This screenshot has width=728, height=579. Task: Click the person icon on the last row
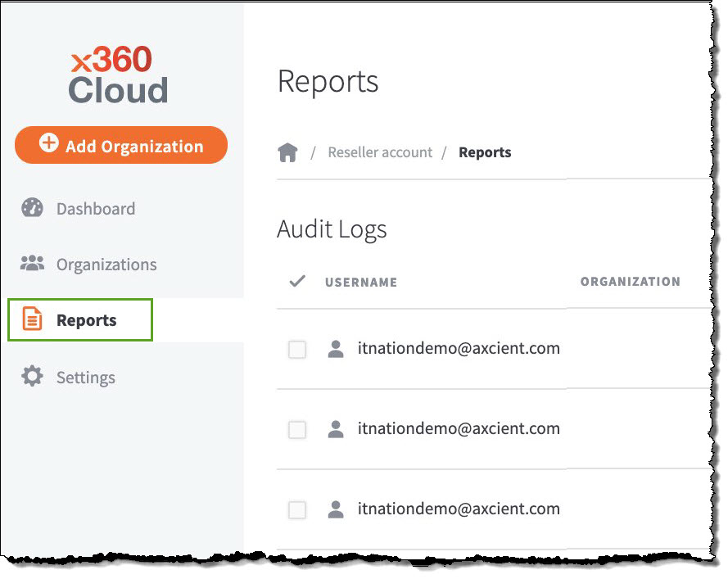point(336,509)
